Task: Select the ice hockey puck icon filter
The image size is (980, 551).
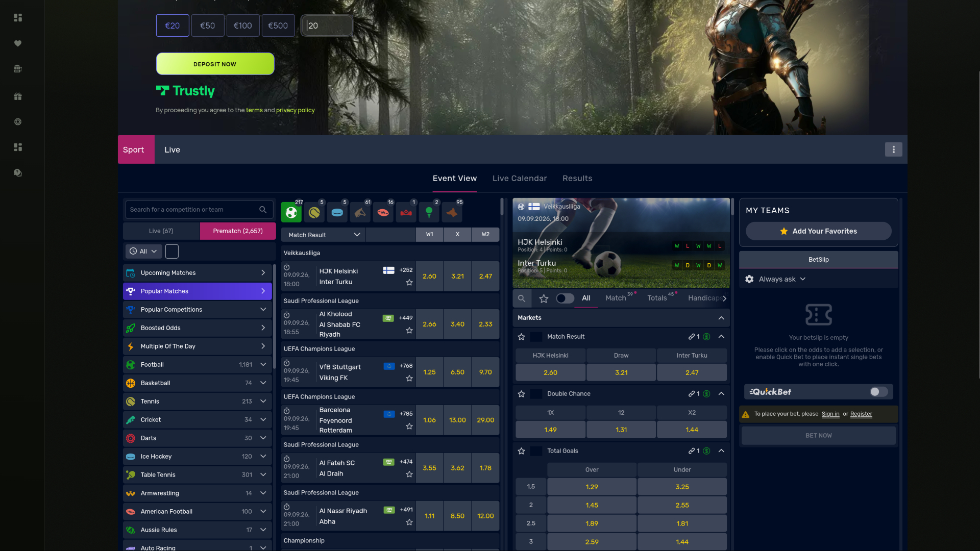Action: [337, 212]
